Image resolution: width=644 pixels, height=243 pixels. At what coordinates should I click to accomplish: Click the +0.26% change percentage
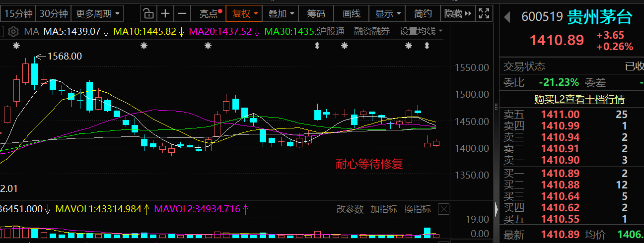615,47
